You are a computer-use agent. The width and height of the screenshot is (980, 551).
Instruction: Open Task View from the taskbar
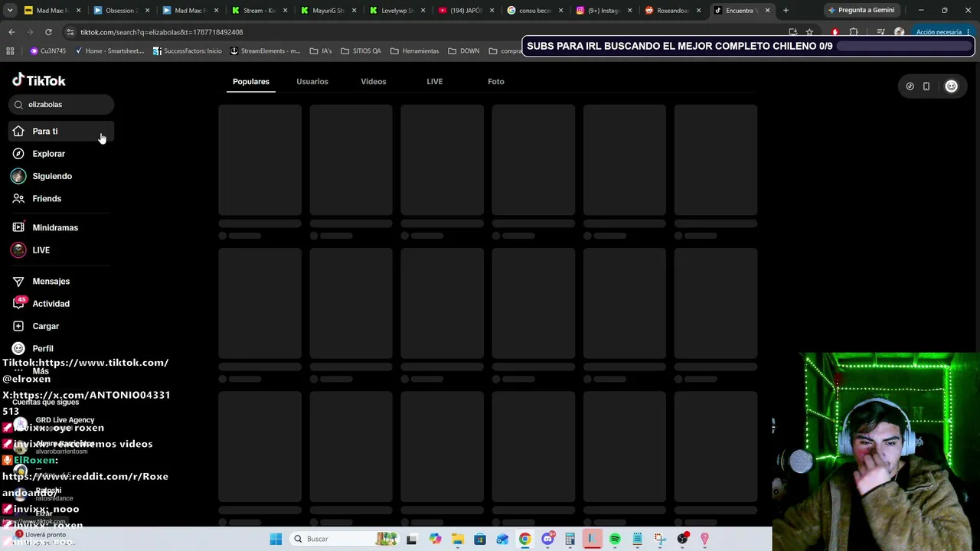coord(411,539)
